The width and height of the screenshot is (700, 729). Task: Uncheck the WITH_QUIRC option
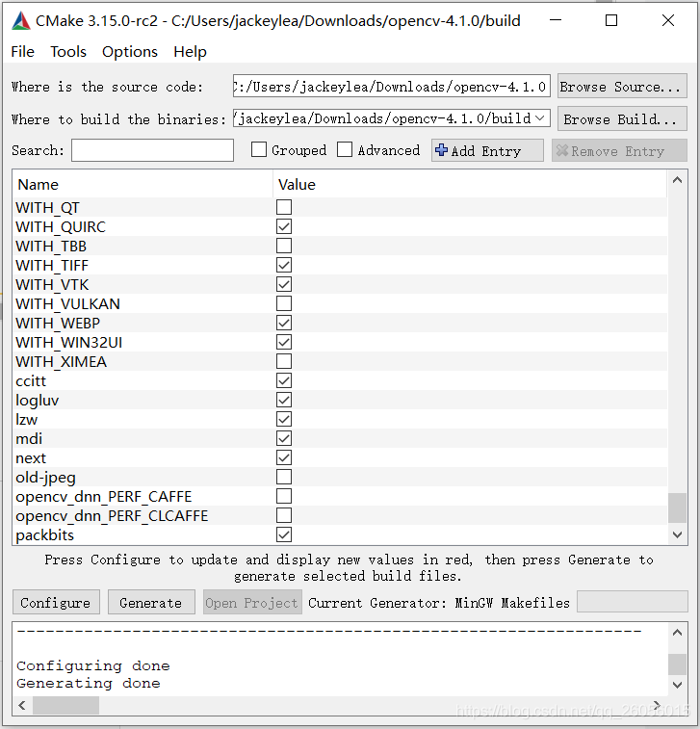[284, 226]
